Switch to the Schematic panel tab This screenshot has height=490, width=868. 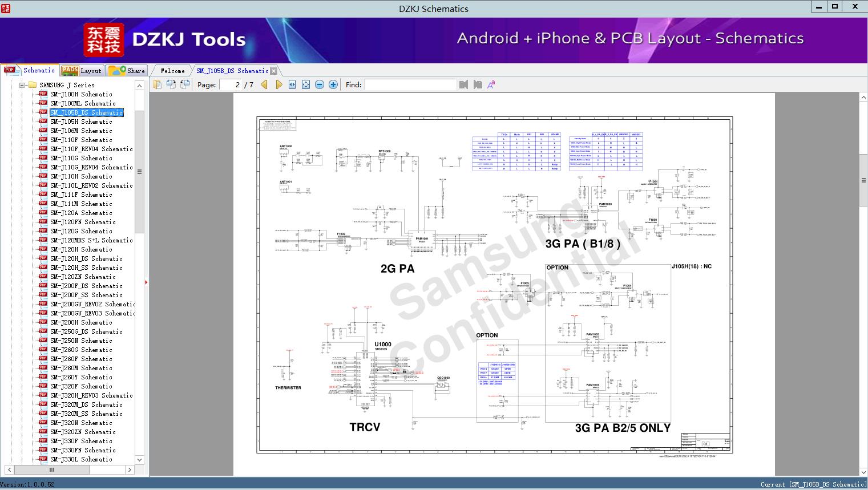click(30, 70)
